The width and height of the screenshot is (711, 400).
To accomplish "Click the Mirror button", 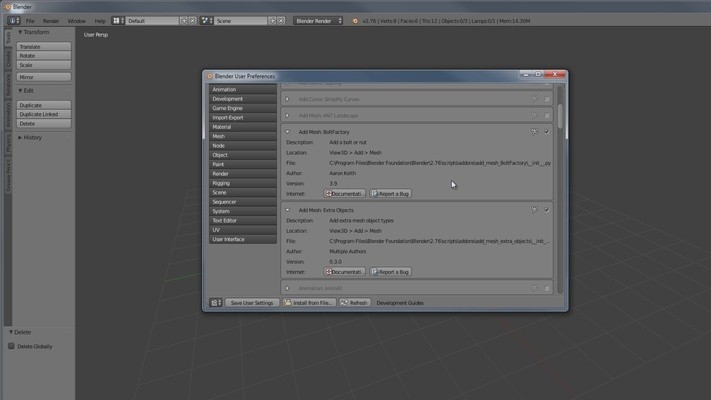I will pyautogui.click(x=44, y=77).
